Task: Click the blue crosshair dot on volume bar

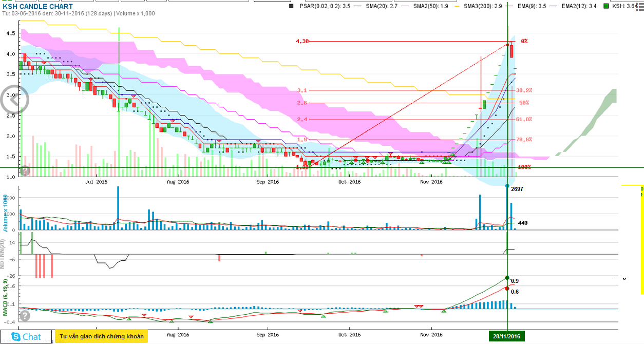Action: pos(507,185)
